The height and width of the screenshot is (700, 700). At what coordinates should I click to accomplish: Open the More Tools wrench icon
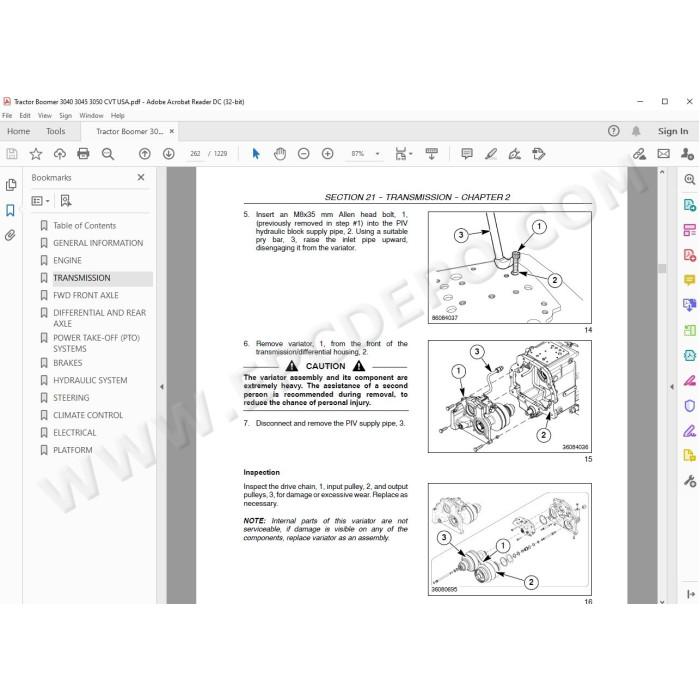coord(690,481)
